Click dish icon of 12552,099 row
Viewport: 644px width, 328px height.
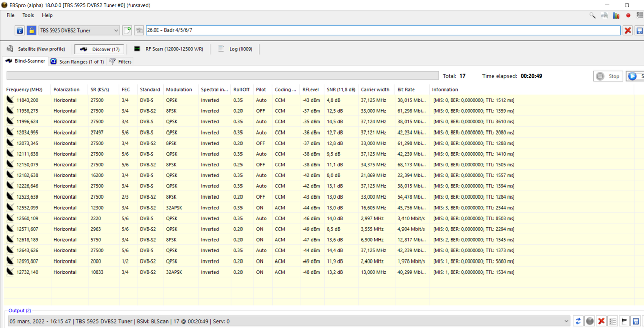tap(10, 207)
